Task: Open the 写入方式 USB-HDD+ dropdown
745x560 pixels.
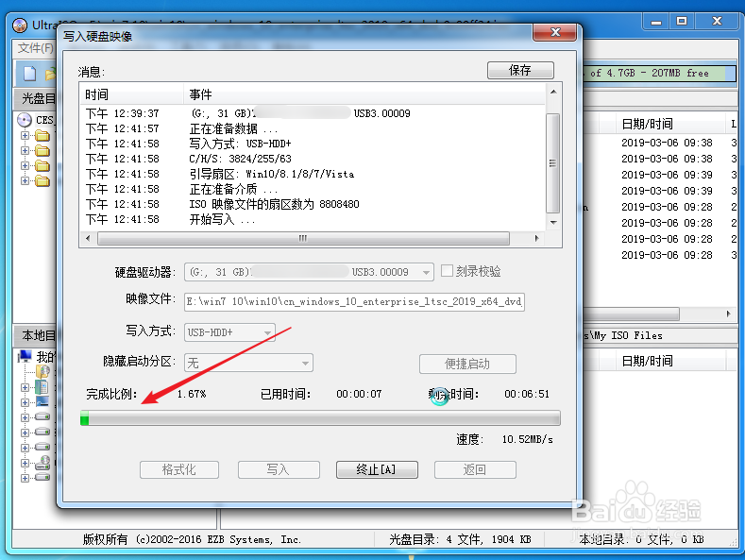Action: pos(268,332)
